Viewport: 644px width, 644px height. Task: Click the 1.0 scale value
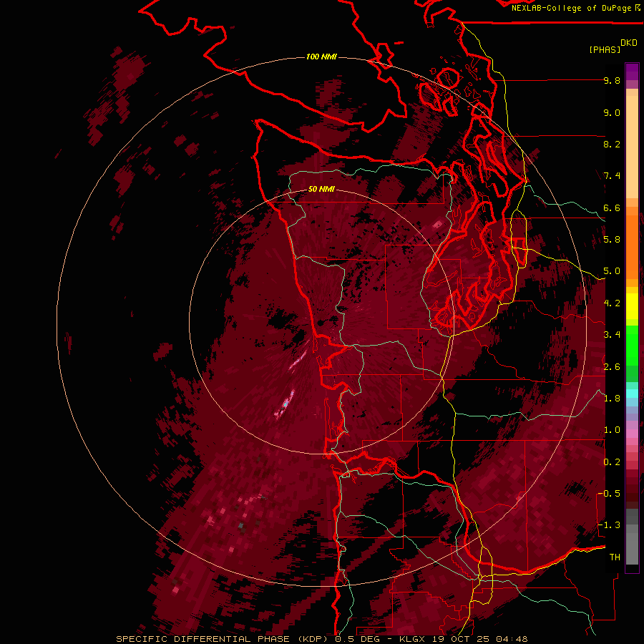point(612,430)
